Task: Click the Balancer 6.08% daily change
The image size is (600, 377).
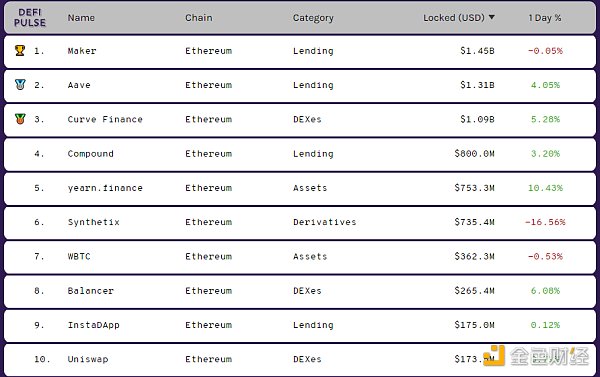Action: pos(545,291)
